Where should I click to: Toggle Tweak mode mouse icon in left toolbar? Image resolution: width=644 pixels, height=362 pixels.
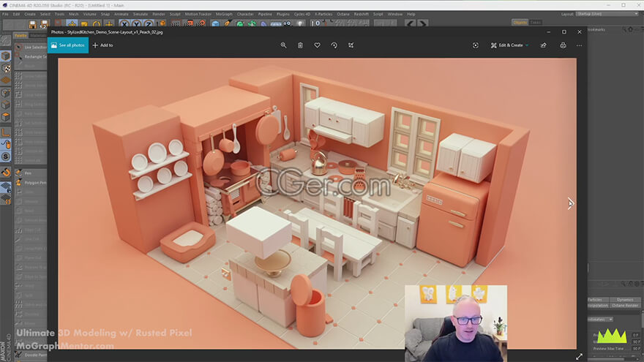click(5, 144)
